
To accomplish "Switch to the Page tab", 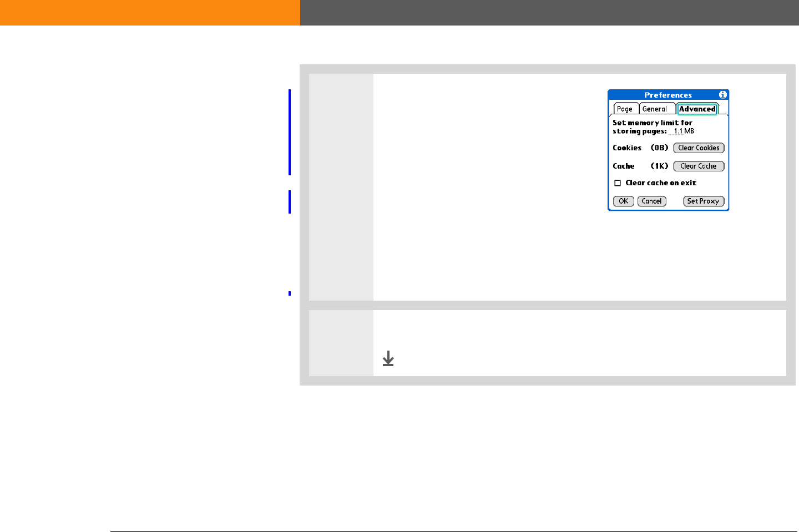I will pos(625,109).
